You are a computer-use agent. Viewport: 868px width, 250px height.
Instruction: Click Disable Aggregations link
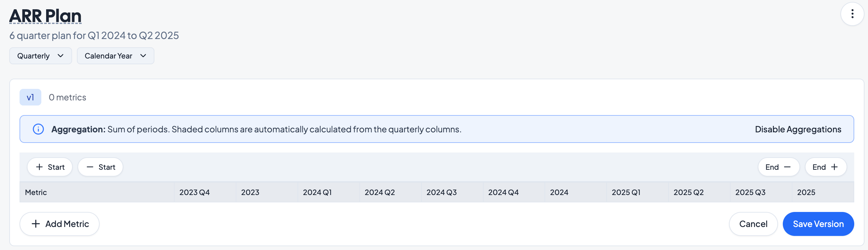point(798,129)
